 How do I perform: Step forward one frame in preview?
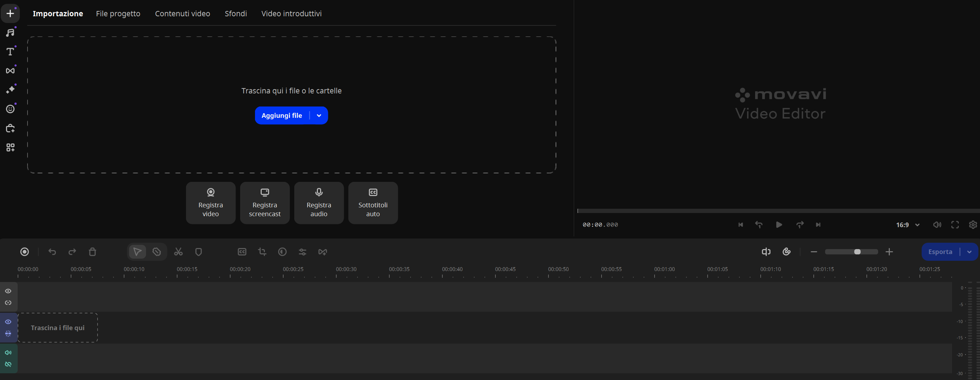coord(800,225)
